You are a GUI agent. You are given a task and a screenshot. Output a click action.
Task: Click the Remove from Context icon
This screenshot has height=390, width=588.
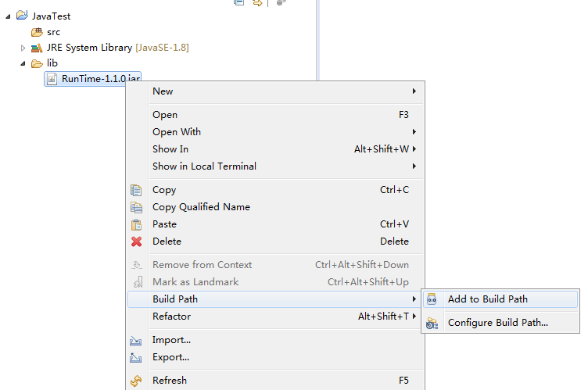137,265
